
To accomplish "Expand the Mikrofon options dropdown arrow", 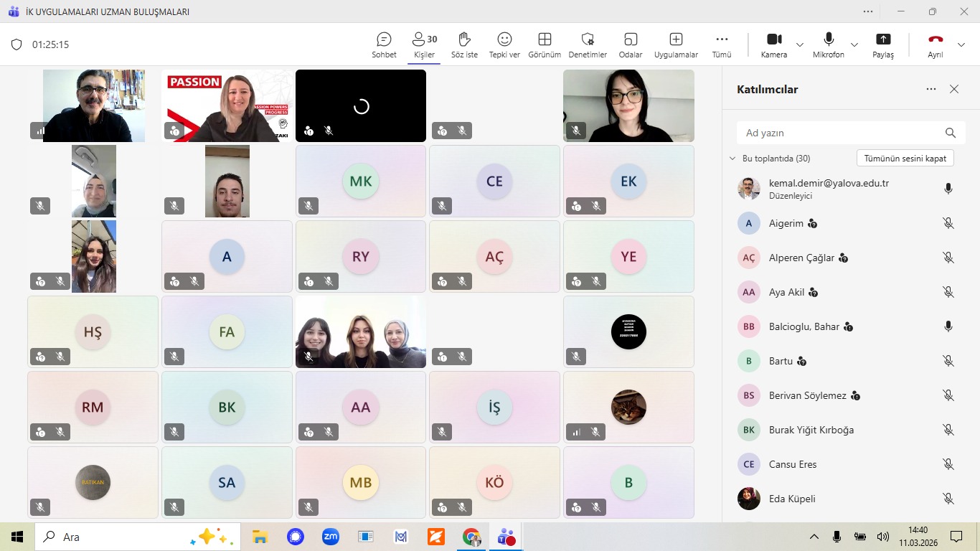I will [854, 44].
